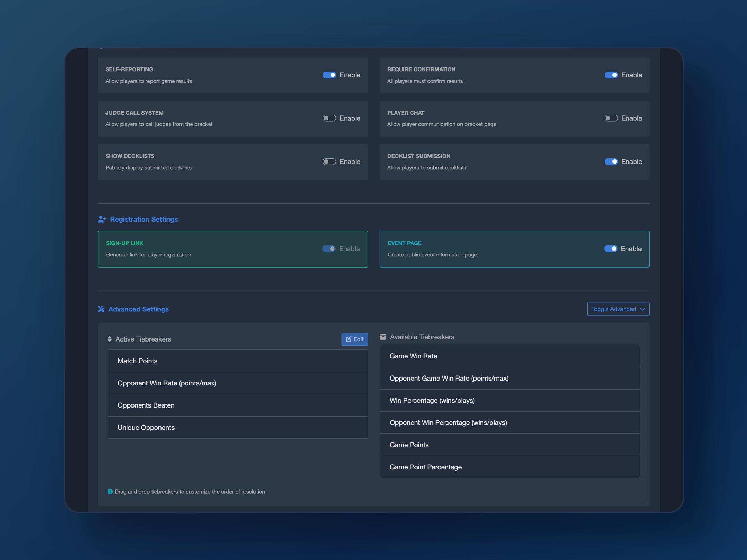This screenshot has width=747, height=560.
Task: Switch off the Event Page toggle
Action: (610, 249)
